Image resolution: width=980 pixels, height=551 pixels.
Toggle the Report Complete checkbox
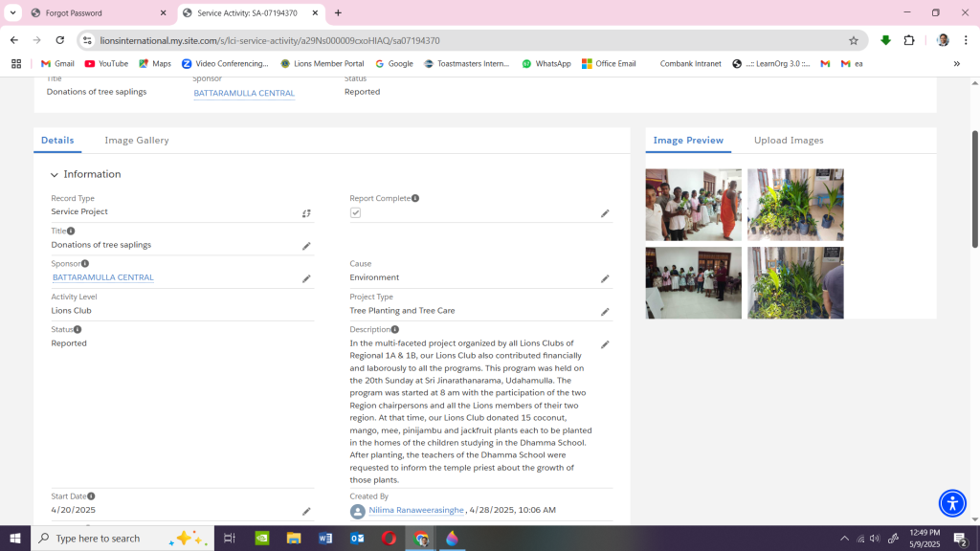click(356, 213)
